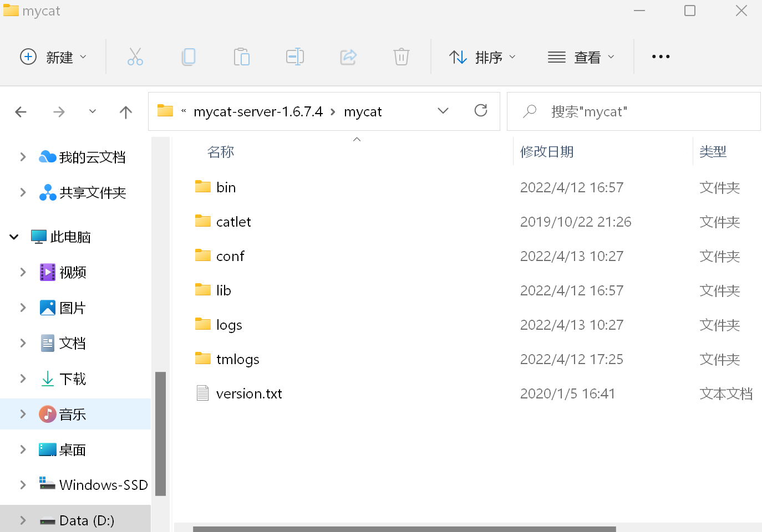Sort by Date modified (修改日期) header
The width and height of the screenshot is (762, 532).
[547, 152]
